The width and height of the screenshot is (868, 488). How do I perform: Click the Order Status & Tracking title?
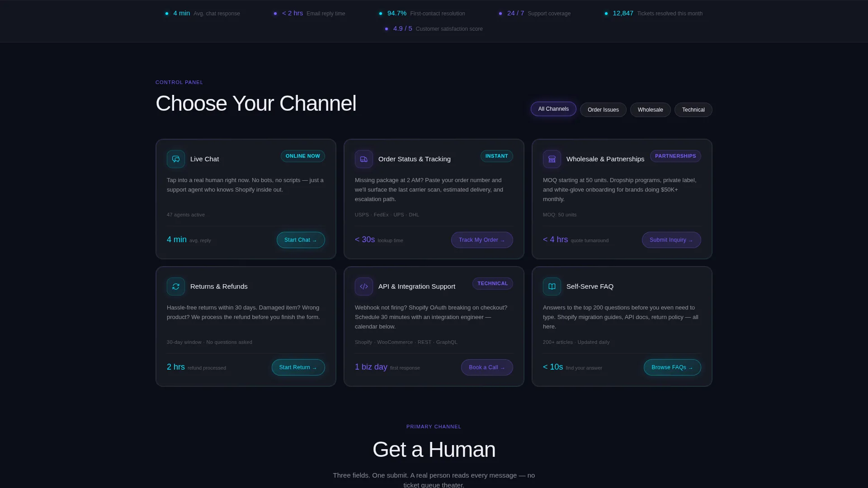[415, 159]
